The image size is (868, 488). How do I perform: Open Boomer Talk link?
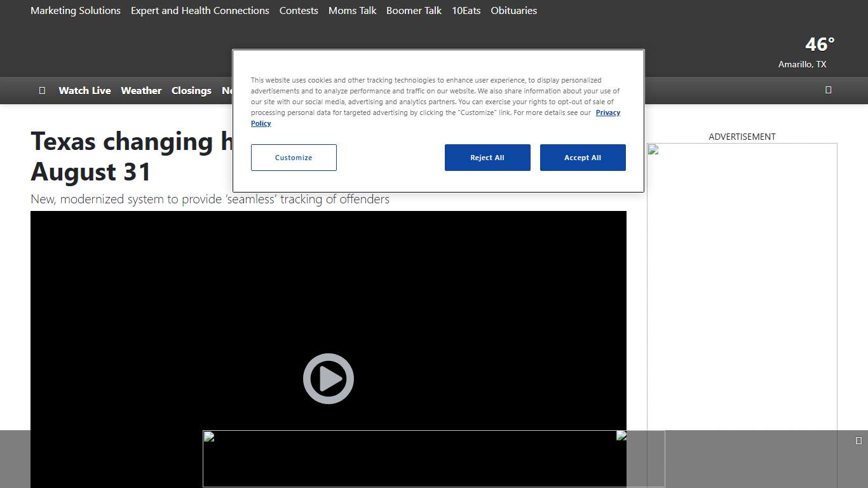click(x=414, y=11)
